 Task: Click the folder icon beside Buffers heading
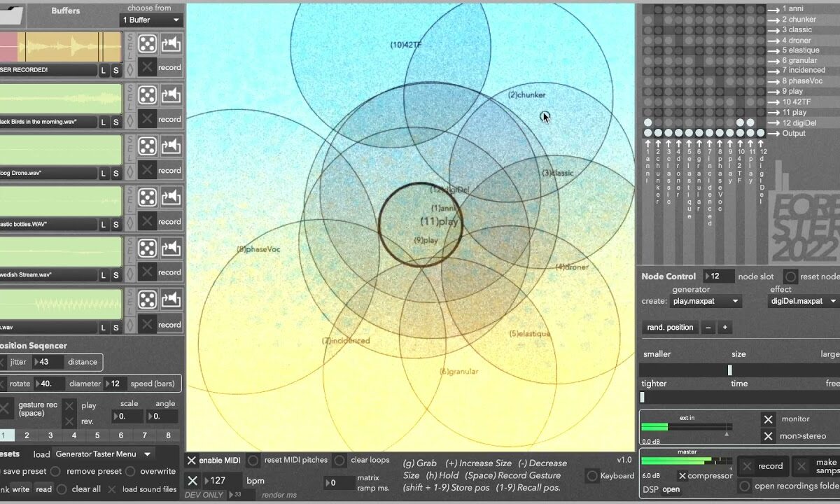click(x=12, y=13)
